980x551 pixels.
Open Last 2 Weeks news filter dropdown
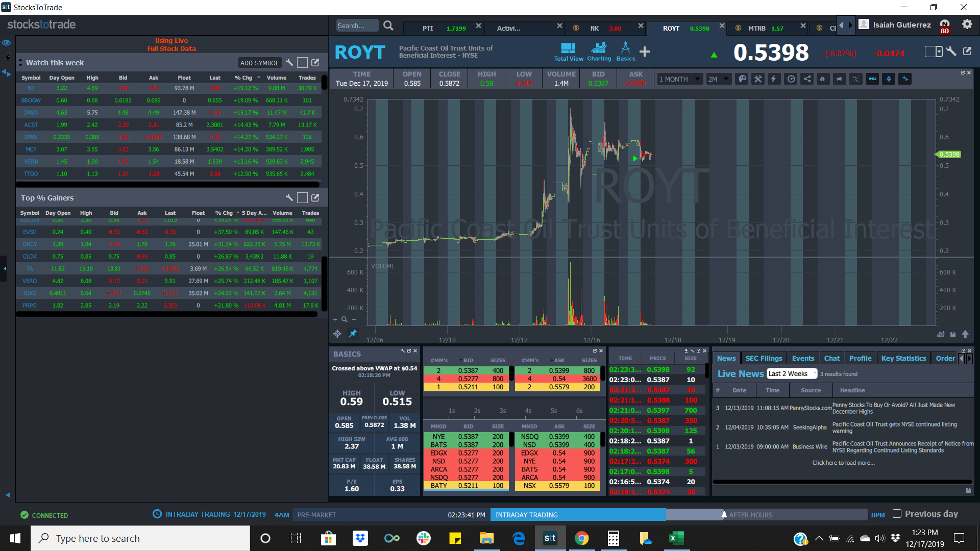click(x=792, y=374)
